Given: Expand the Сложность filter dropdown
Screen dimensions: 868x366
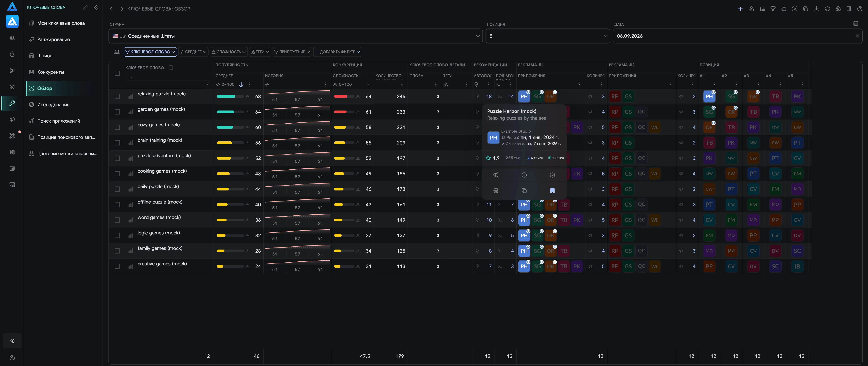Looking at the screenshot, I should tap(229, 52).
